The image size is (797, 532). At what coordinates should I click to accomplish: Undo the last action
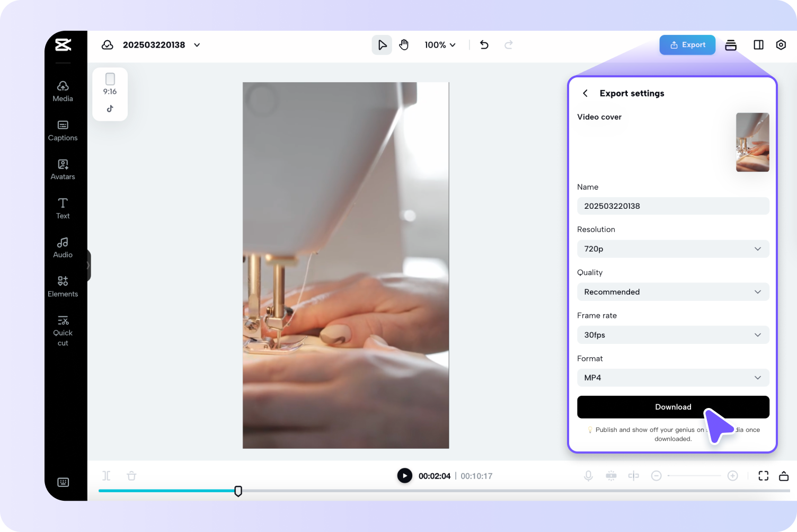coord(484,45)
